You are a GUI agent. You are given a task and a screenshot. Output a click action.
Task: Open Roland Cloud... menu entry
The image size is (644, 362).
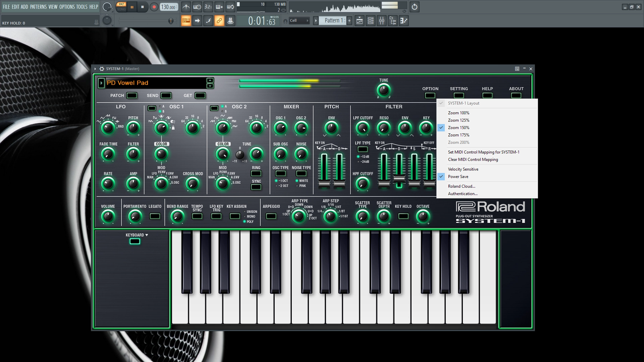(x=487, y=186)
